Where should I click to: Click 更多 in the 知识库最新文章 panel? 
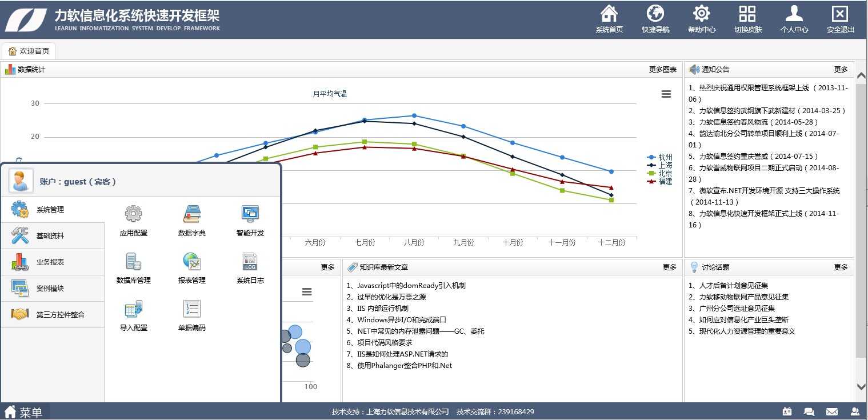coord(670,267)
